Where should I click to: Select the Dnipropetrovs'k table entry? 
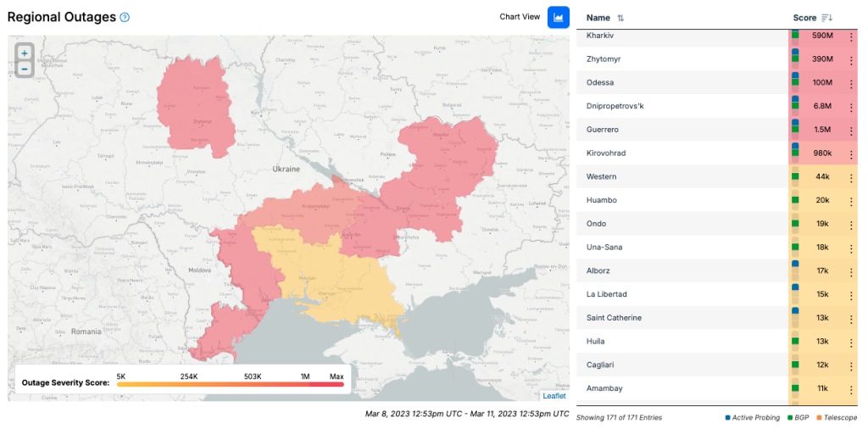click(615, 106)
